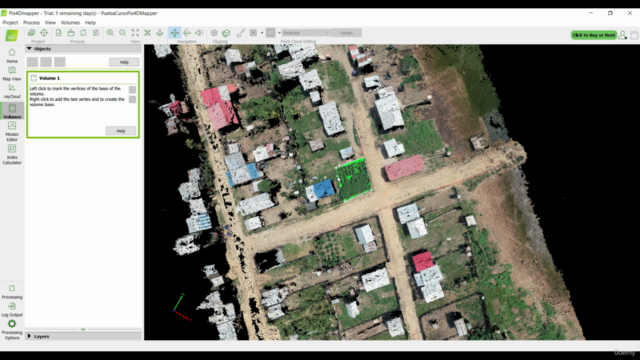Open the Project menu

click(x=10, y=22)
